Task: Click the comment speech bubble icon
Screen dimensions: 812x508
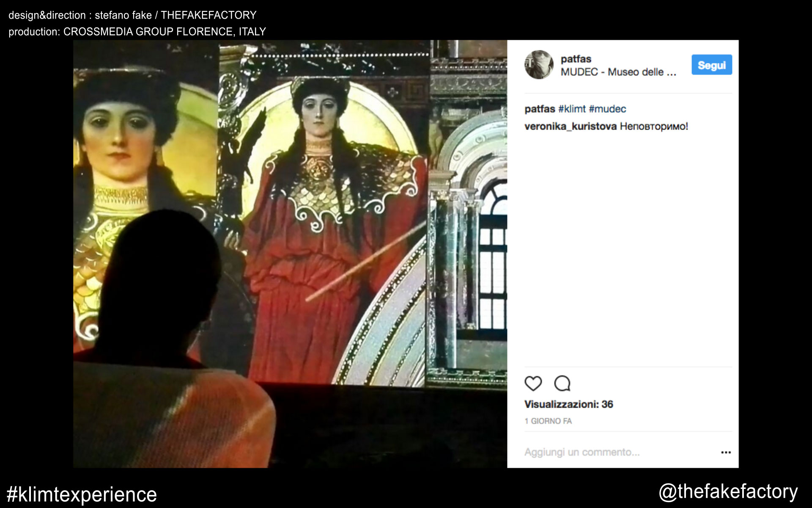Action: pyautogui.click(x=562, y=384)
